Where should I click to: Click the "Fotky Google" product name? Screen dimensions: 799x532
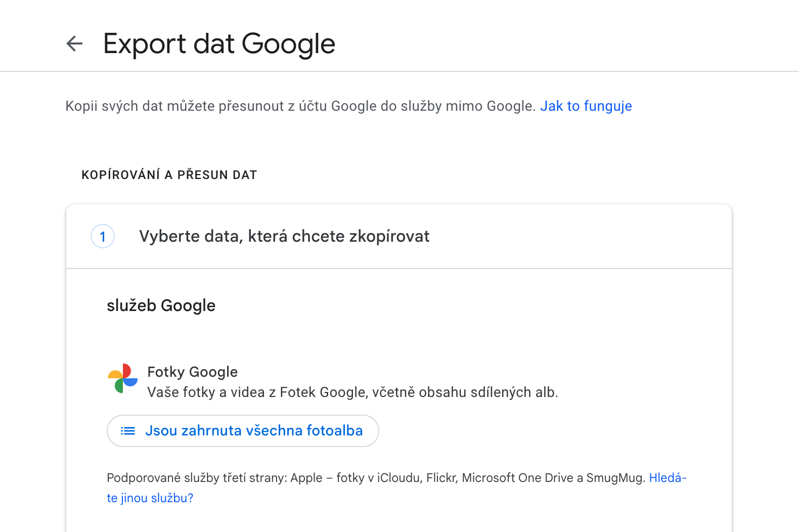(192, 372)
